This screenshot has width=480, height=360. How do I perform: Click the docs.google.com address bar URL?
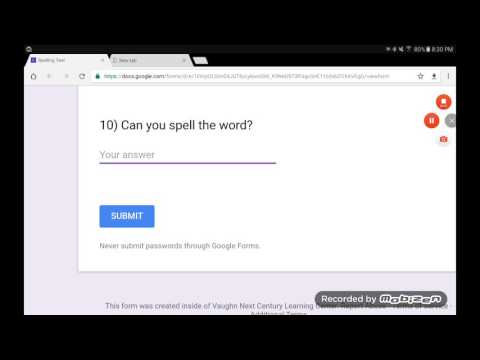coord(247,76)
